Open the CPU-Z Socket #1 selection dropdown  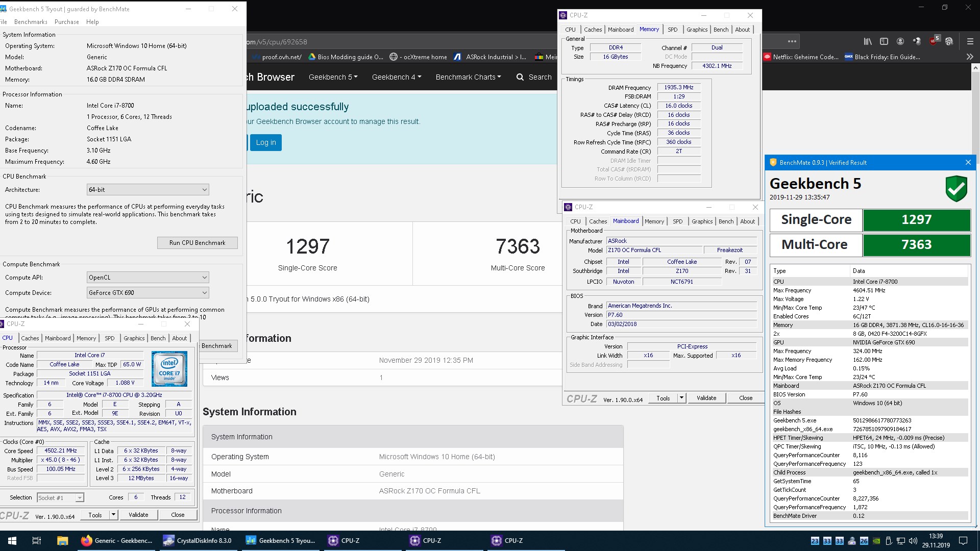coord(60,497)
